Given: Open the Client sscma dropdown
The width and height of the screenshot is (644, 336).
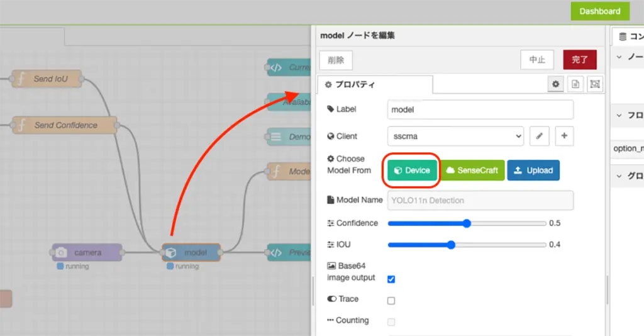Looking at the screenshot, I should [455, 136].
